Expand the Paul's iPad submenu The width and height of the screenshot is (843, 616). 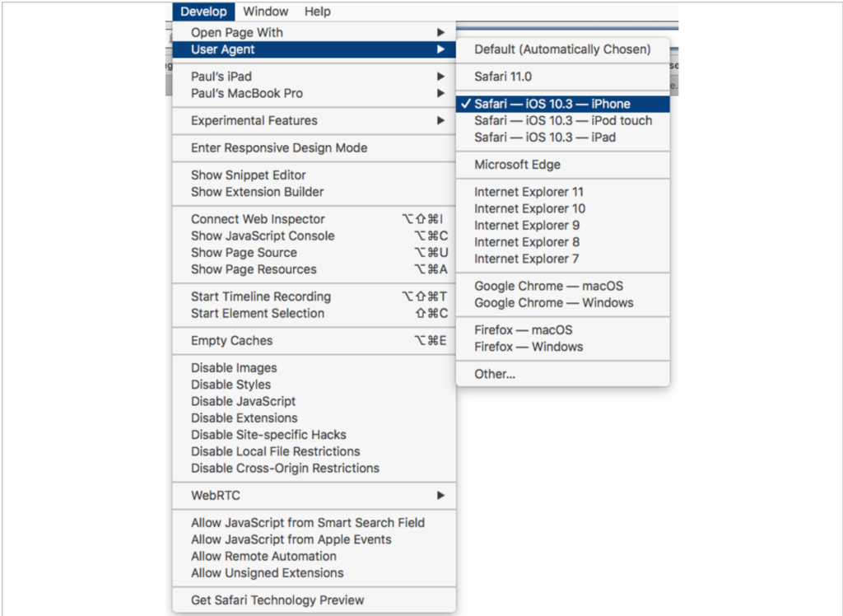[x=314, y=77]
